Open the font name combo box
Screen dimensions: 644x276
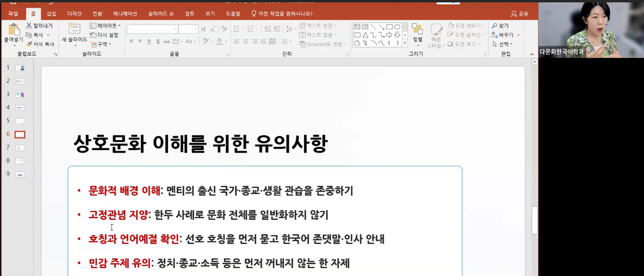152,29
